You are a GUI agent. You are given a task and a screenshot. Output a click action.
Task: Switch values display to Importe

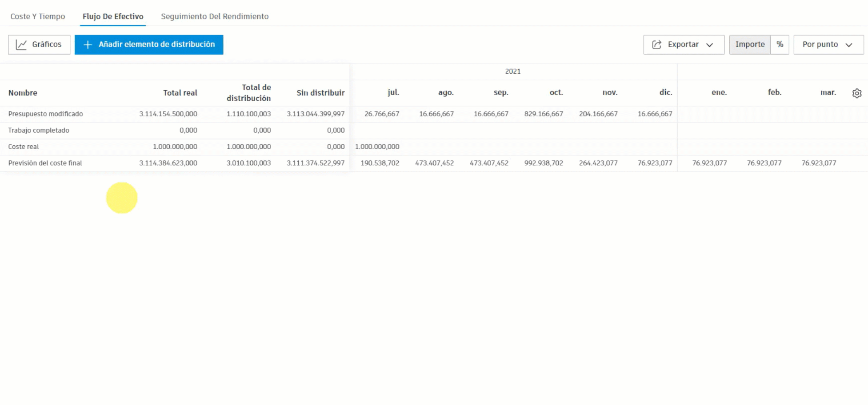[750, 44]
